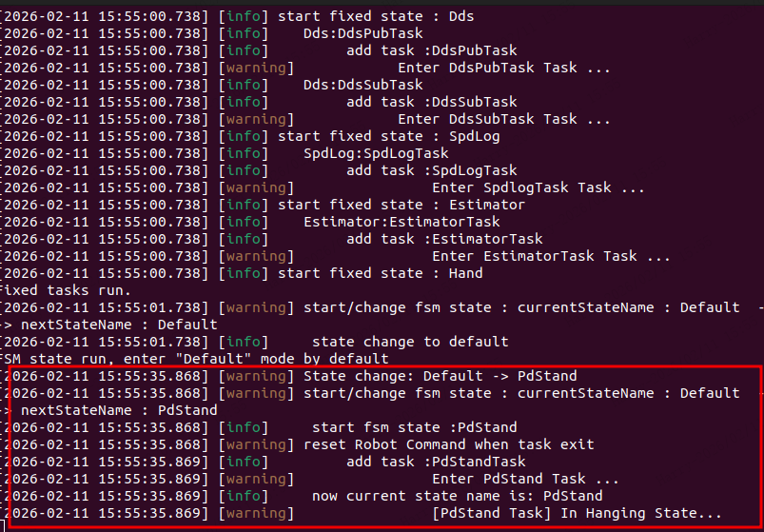Screen dimensions: 764x532
Task: Click the "start fixed state : Dds" log line
Action: click(388, 16)
